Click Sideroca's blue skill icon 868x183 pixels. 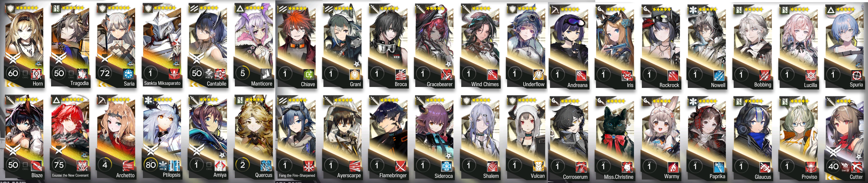pos(446,166)
